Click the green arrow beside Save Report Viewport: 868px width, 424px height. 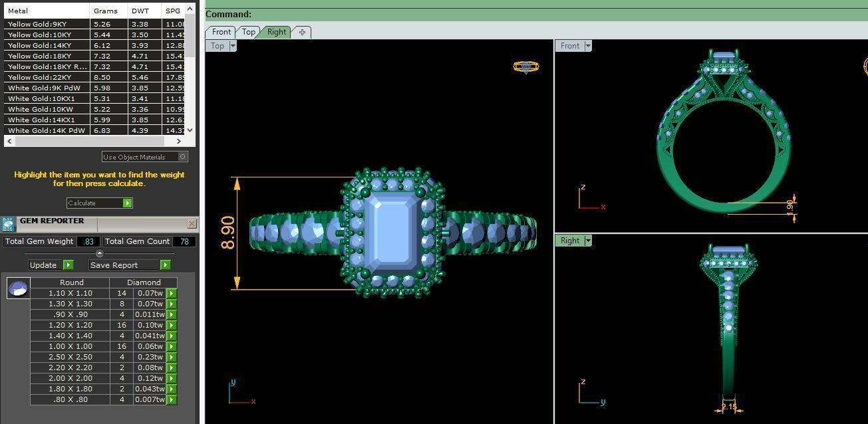(x=165, y=265)
